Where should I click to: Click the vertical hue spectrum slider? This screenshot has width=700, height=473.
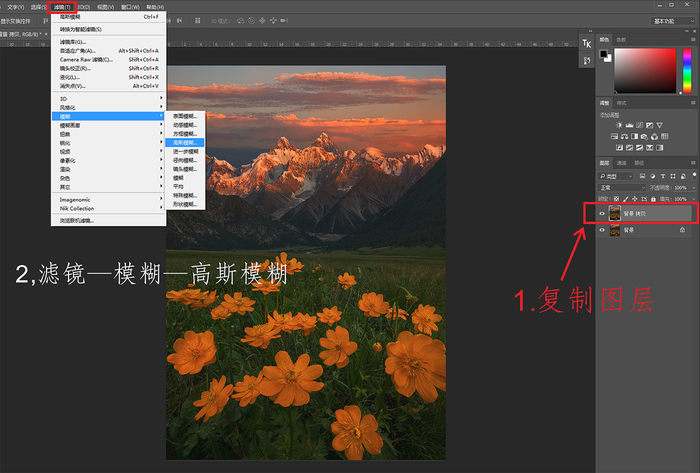pyautogui.click(x=686, y=70)
